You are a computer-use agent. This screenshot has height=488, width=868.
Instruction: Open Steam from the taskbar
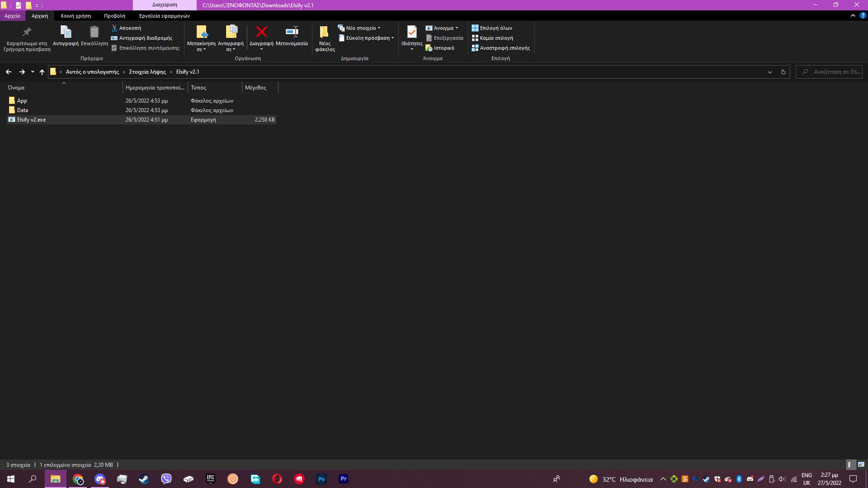(144, 479)
